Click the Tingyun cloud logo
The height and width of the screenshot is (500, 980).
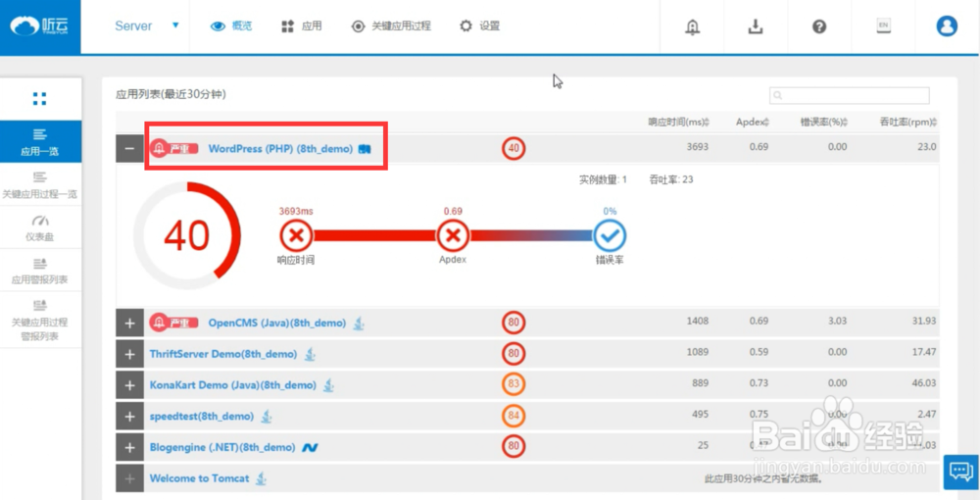pyautogui.click(x=40, y=26)
